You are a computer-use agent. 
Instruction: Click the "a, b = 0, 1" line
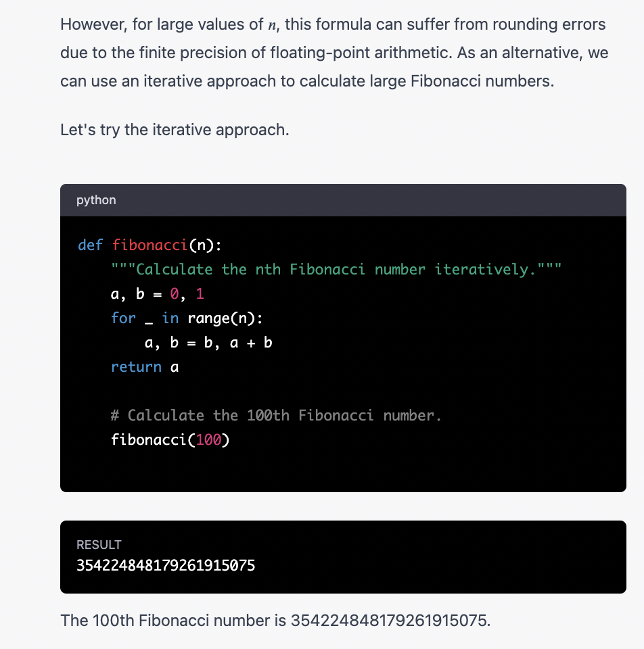coord(157,294)
